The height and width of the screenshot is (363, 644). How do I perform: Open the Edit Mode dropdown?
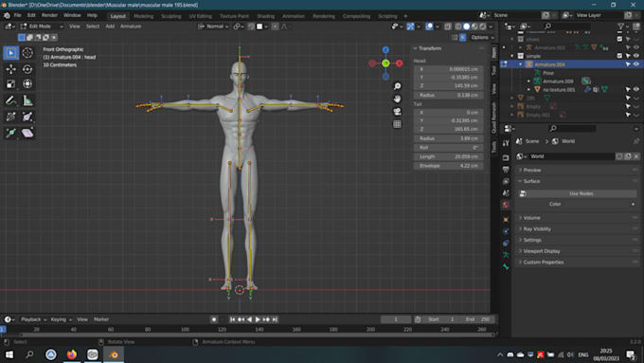point(41,27)
